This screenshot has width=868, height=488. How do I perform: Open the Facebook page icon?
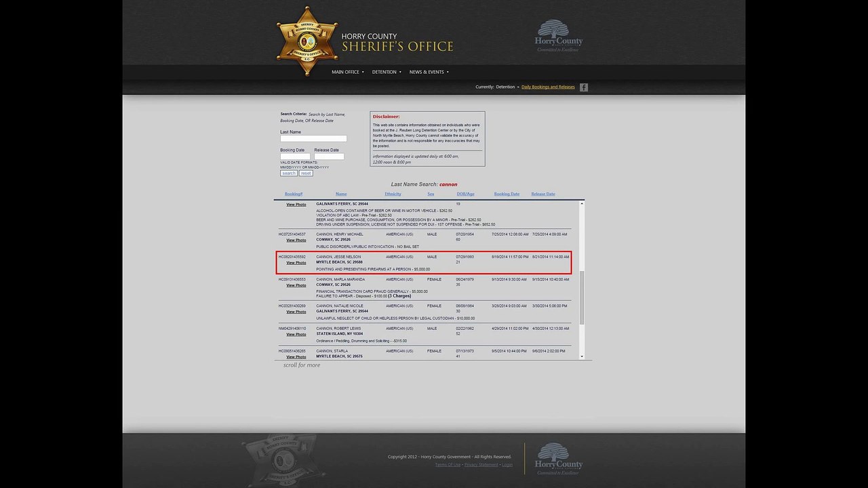pyautogui.click(x=583, y=87)
